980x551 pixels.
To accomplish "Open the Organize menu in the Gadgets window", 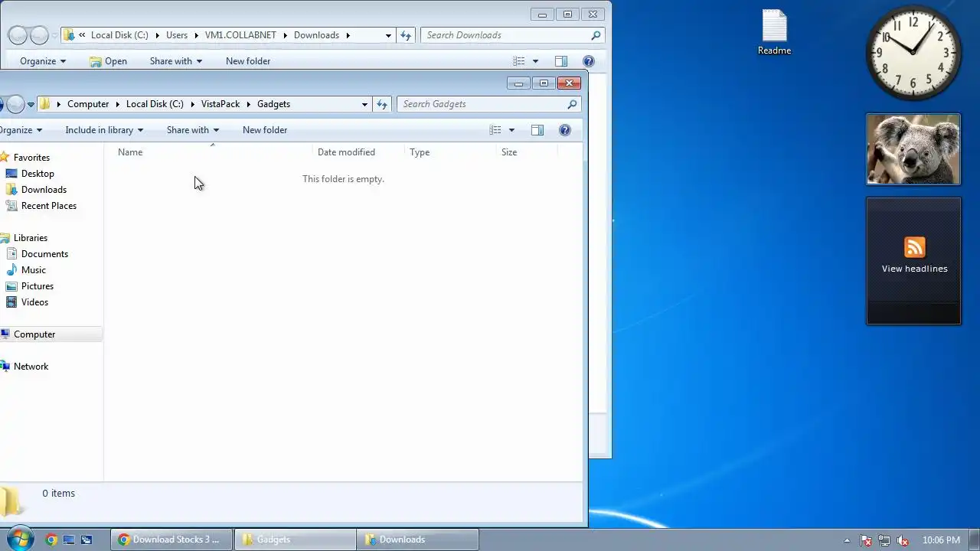I will tap(21, 130).
